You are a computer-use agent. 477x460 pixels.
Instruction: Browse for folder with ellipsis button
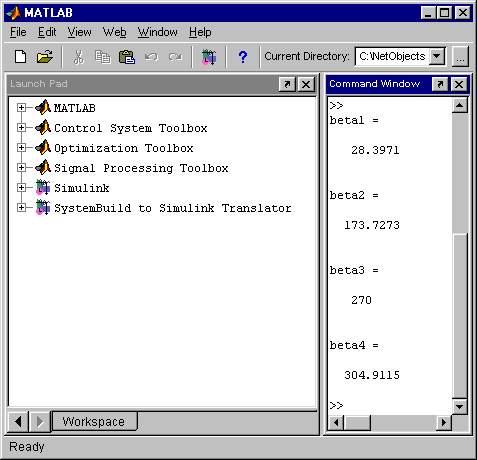coord(460,57)
